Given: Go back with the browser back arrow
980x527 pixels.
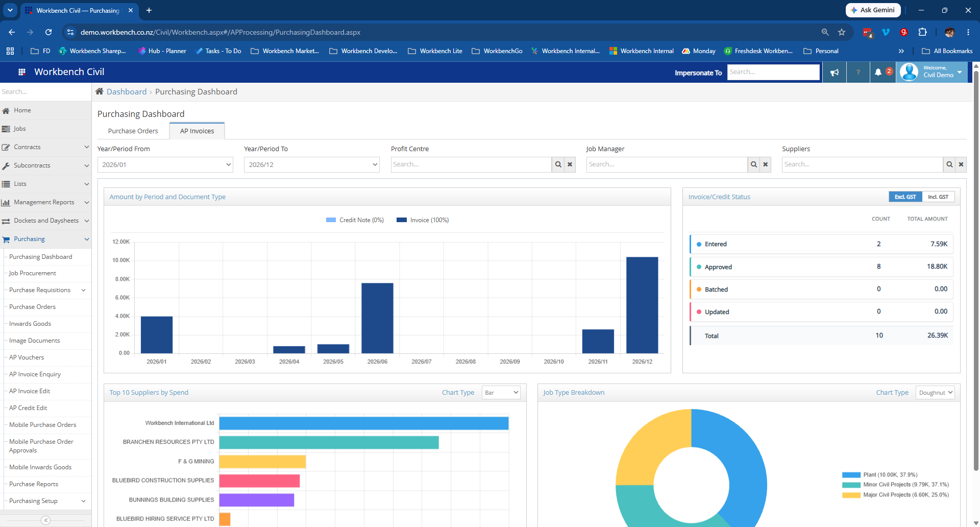Looking at the screenshot, I should pyautogui.click(x=12, y=32).
